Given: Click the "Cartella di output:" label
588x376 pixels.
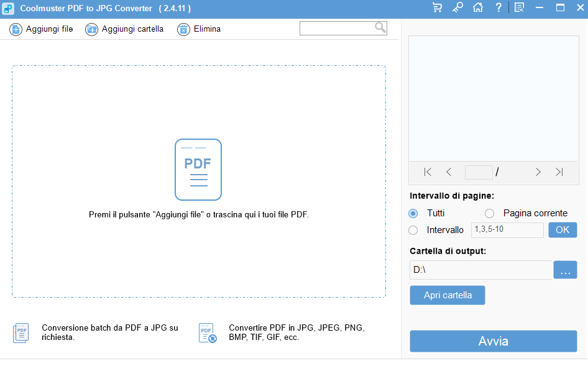Looking at the screenshot, I should point(448,251).
